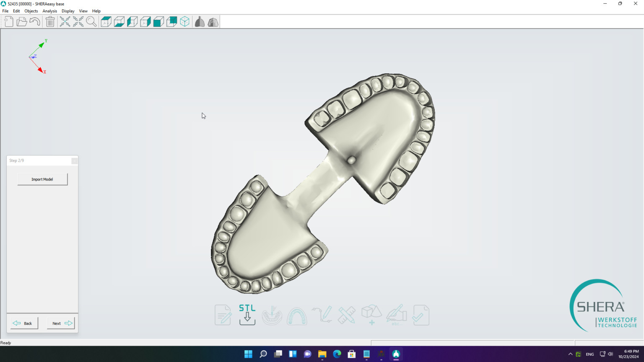The width and height of the screenshot is (644, 362).
Task: Undo the last action
Action: (34, 21)
